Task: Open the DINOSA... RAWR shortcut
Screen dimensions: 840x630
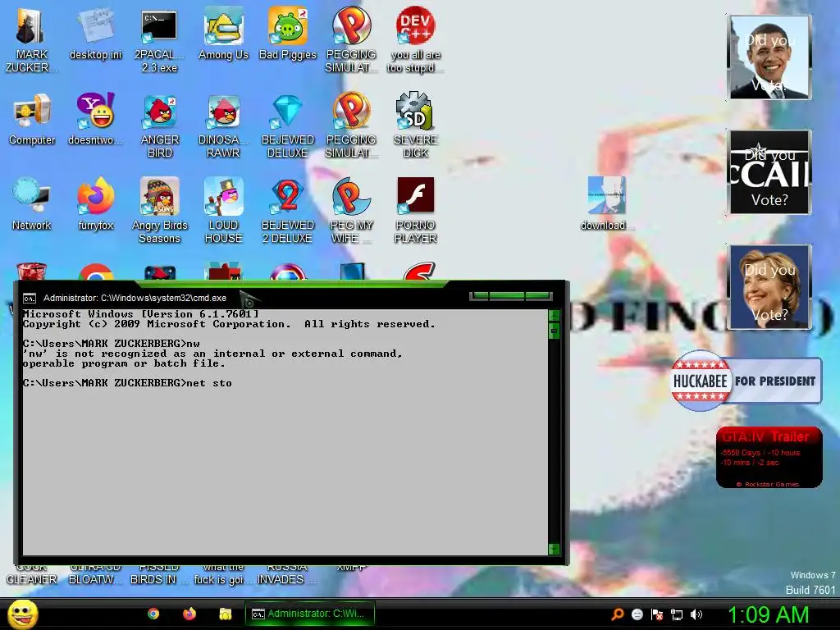Action: tap(223, 126)
